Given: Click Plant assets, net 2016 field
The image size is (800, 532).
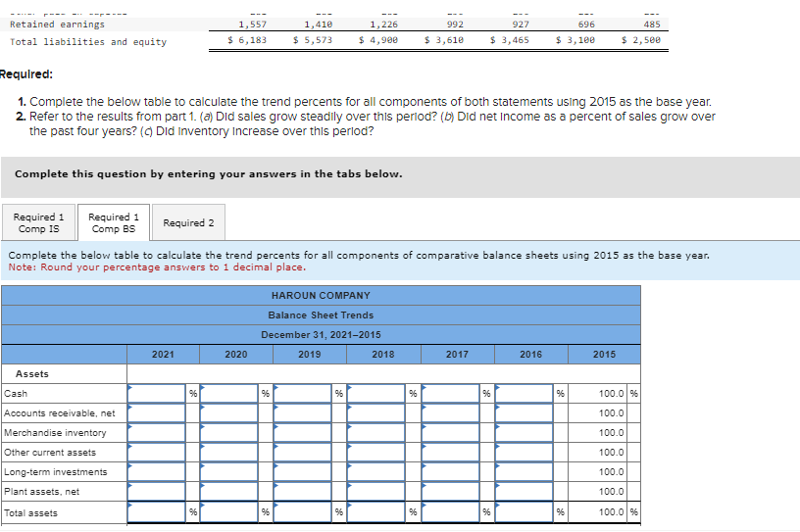Looking at the screenshot, I should 524,491.
